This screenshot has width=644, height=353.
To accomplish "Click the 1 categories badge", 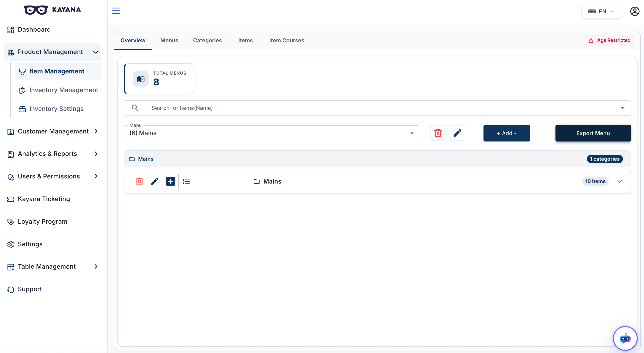I will (604, 159).
